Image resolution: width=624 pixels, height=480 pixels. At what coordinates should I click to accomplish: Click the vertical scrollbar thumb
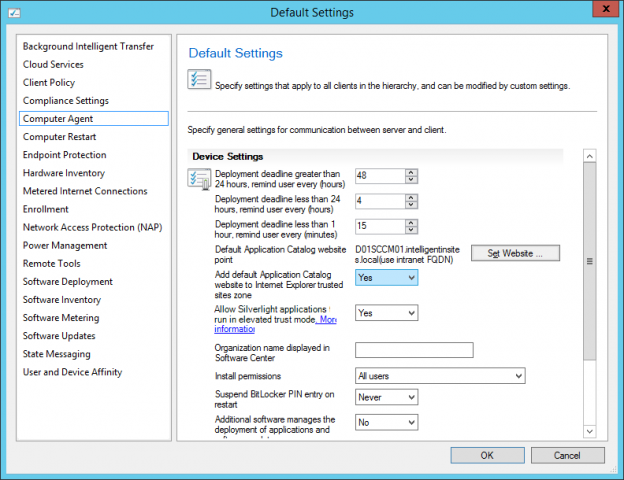coord(590,261)
